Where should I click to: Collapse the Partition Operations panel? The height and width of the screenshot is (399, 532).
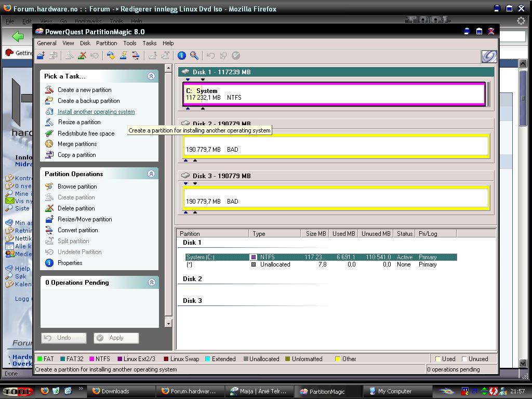pyautogui.click(x=151, y=174)
